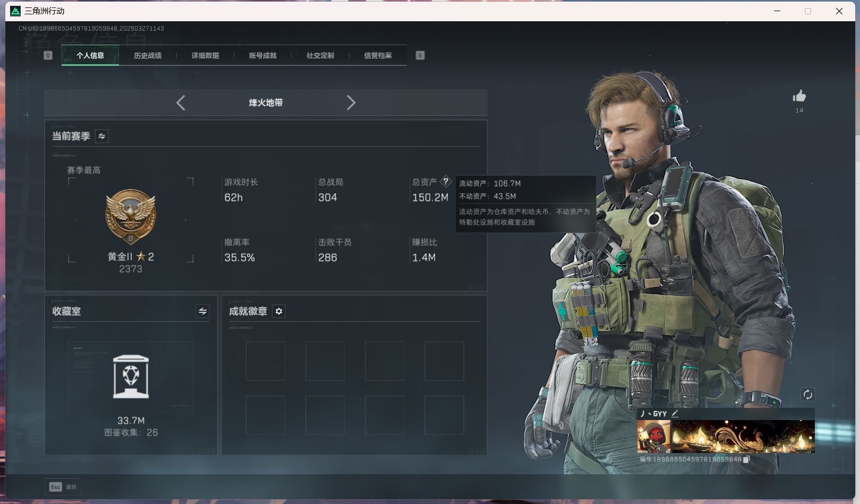Select the 账号成就 tab

coord(262,55)
